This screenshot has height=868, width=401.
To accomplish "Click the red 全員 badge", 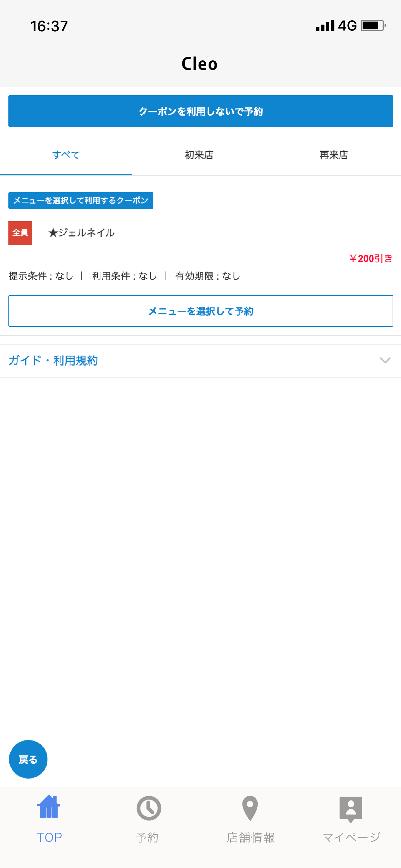I will tap(20, 233).
